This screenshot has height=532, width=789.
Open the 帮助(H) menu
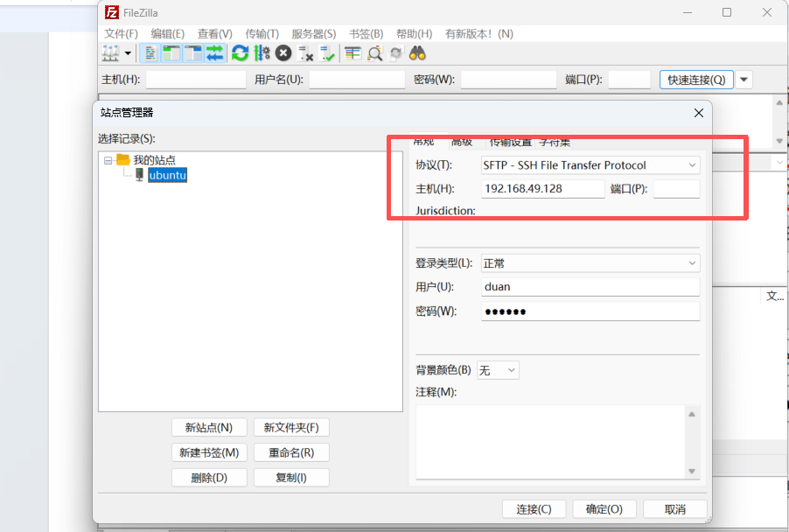[x=414, y=34]
